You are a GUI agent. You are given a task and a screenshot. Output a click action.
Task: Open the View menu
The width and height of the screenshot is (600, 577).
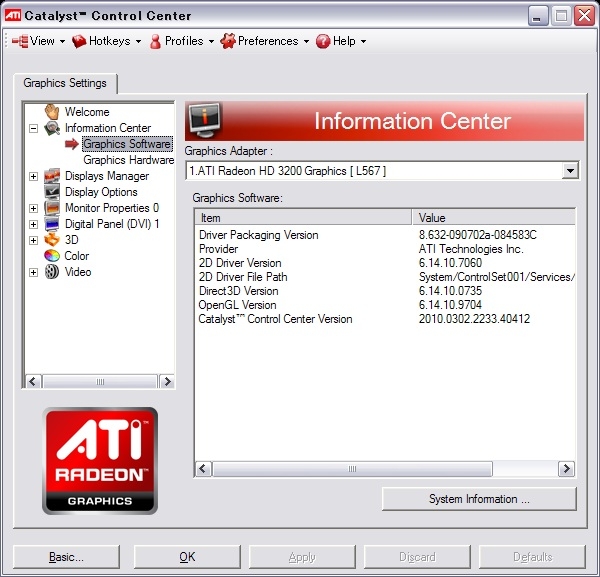coord(37,41)
